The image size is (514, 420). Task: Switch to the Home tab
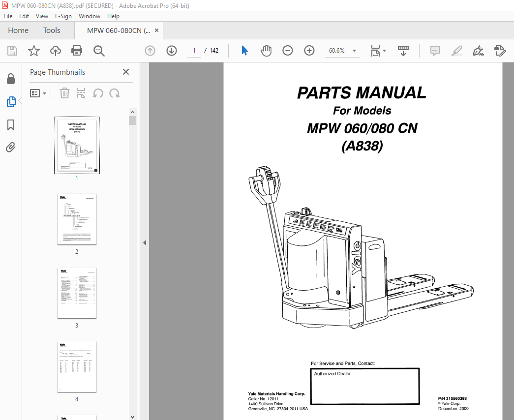point(18,30)
